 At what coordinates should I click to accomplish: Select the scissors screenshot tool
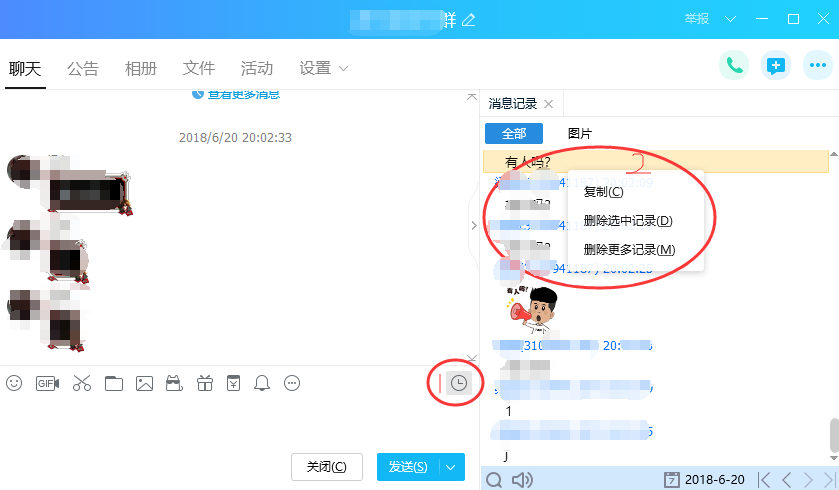pyautogui.click(x=82, y=383)
